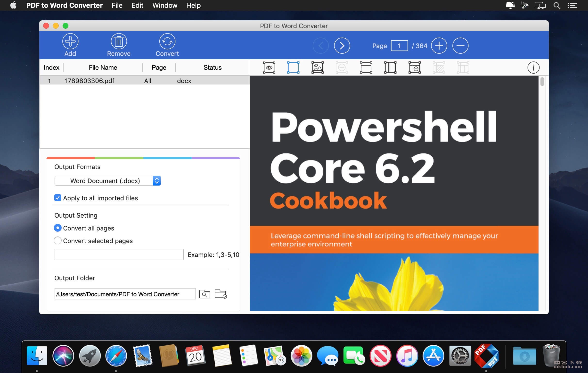Open System Preferences from the dock
588x373 pixels.
460,356
